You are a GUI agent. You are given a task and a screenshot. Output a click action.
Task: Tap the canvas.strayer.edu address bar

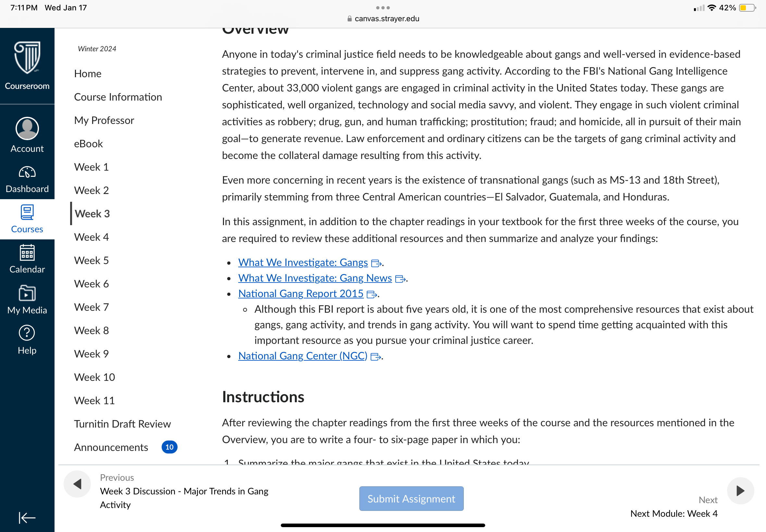[383, 19]
